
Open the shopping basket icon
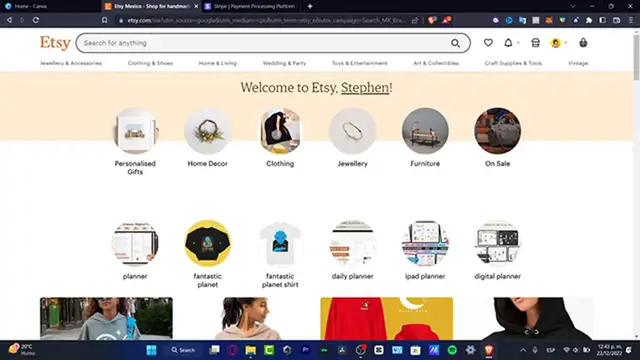pyautogui.click(x=583, y=42)
